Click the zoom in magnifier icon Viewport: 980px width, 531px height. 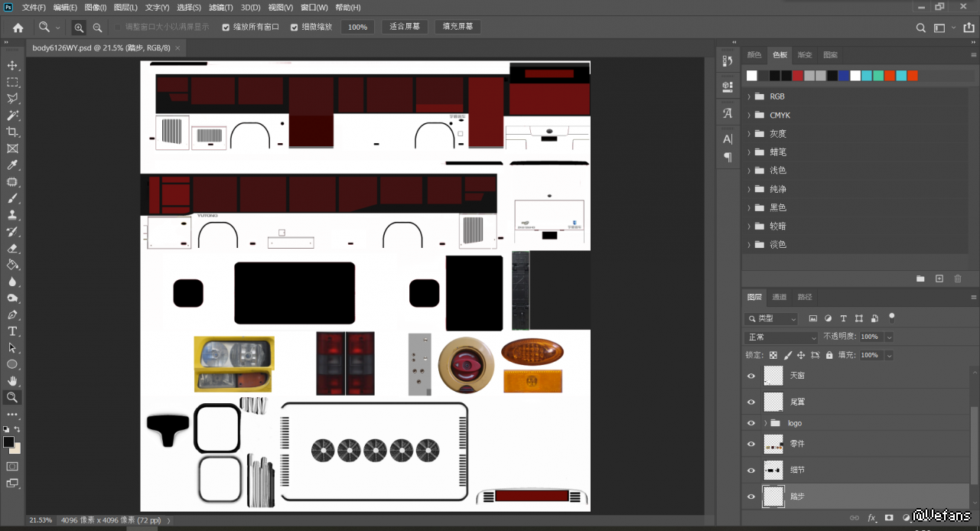pos(79,27)
